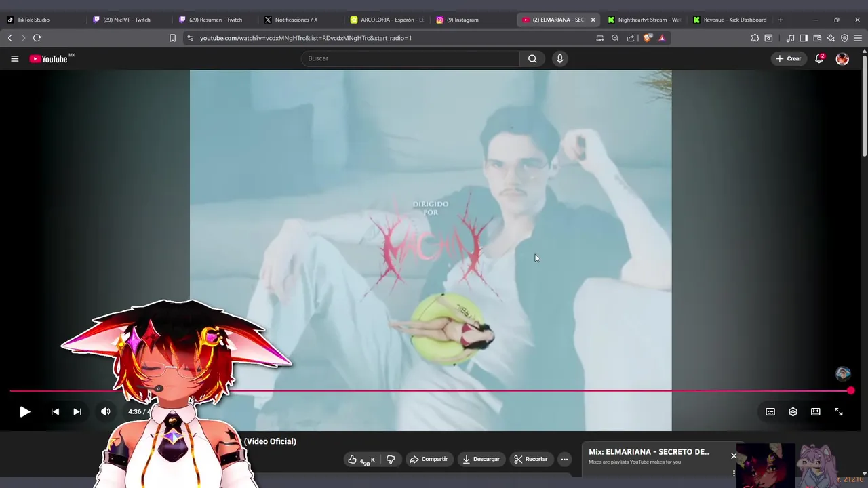Open the music playlist toolbar icon

pos(790,38)
